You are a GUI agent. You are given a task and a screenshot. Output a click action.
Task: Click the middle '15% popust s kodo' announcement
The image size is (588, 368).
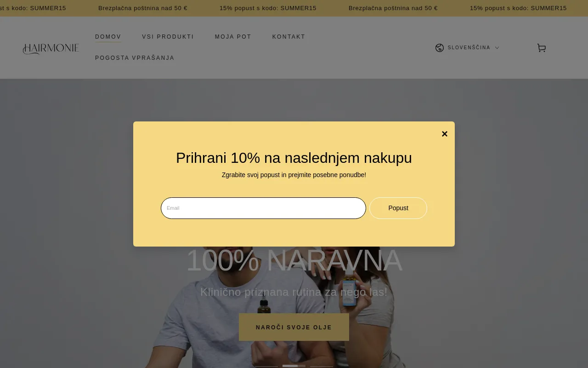point(268,8)
